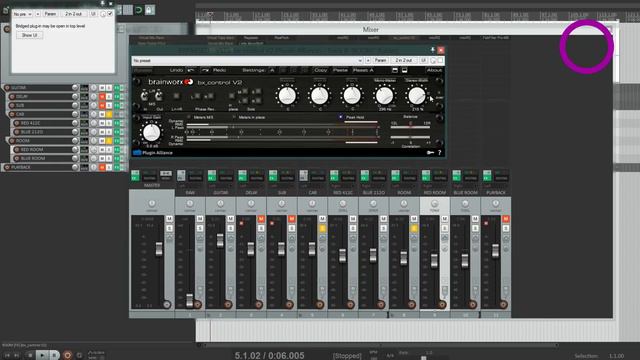Unmute the DELAY track in the track panel
This screenshot has height=360, width=640.
(102, 97)
